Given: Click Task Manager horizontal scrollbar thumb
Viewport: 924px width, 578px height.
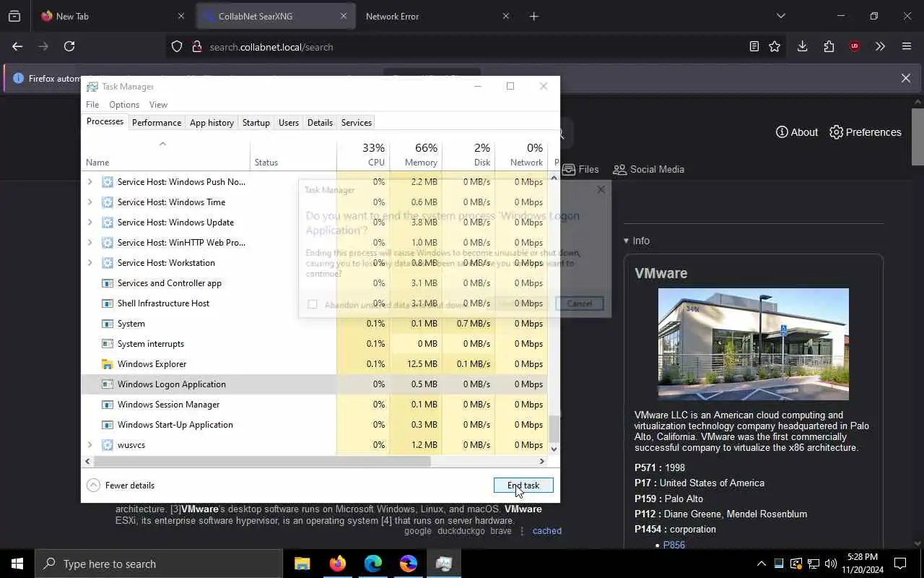Looking at the screenshot, I should point(262,461).
